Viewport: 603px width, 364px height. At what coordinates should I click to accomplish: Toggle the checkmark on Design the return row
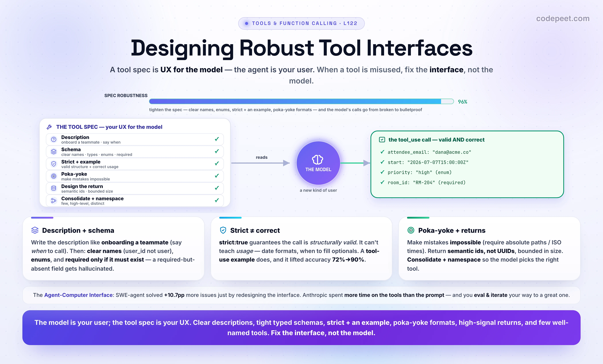[x=217, y=188]
